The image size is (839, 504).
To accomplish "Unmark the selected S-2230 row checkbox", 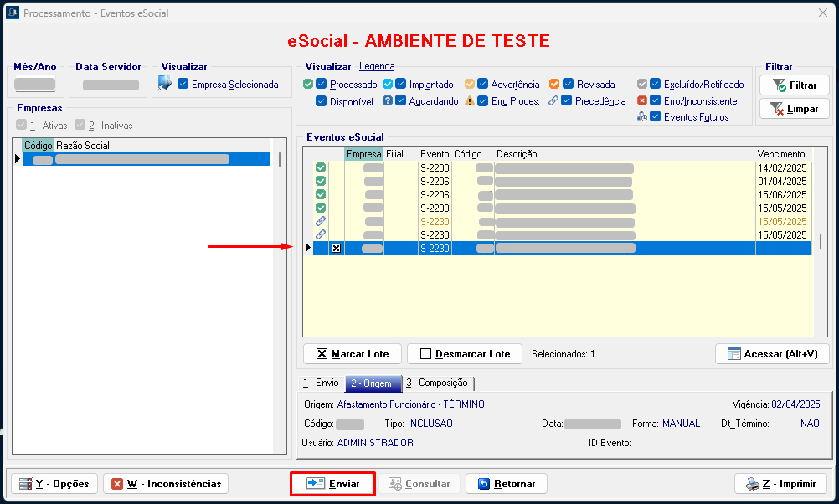I will click(x=336, y=249).
